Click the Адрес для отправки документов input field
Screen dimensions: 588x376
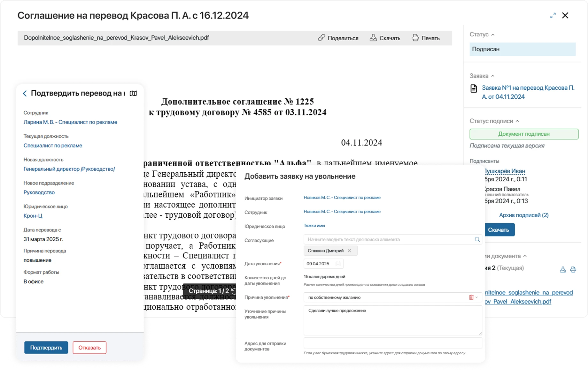[392, 343]
